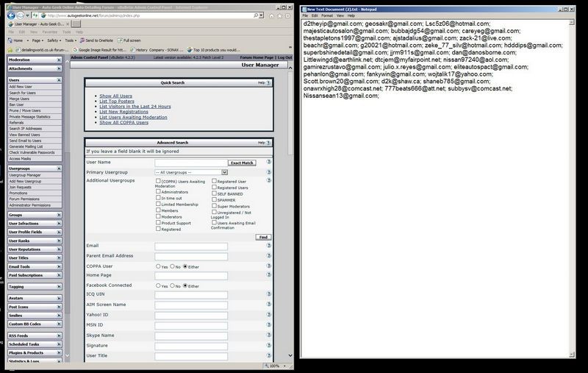Image resolution: width=588 pixels, height=373 pixels.
Task: Click the browser Forward arrow button
Action: tap(21, 15)
